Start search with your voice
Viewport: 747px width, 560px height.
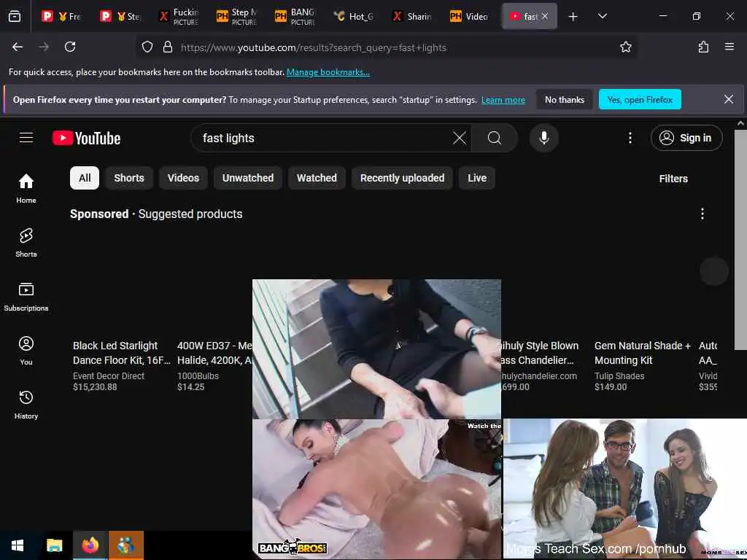(543, 138)
